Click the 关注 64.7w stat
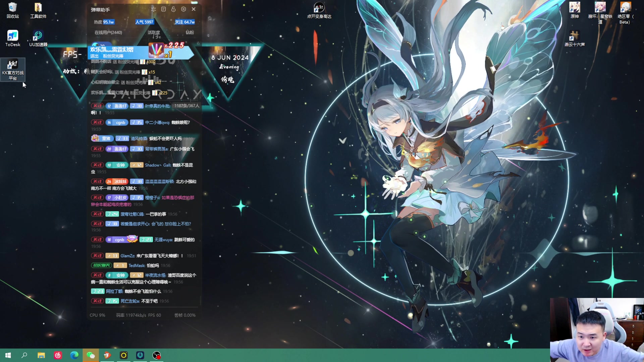Screen dimensions: 644x362 click(184, 22)
